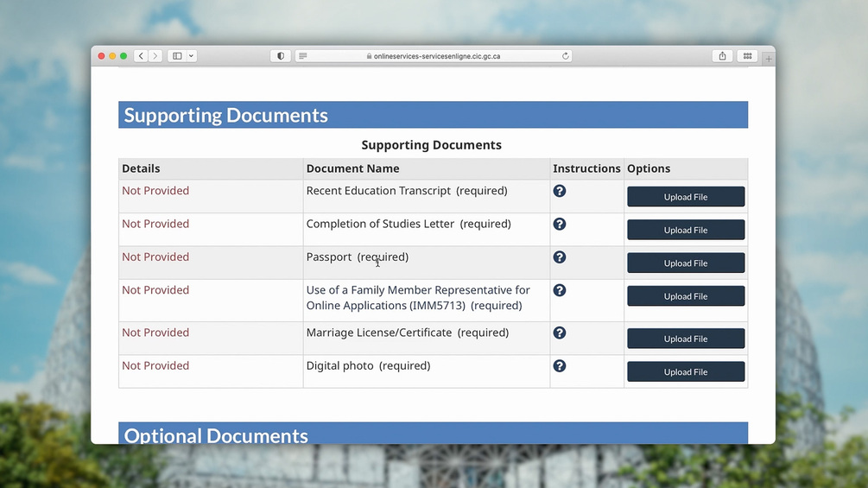Screen dimensions: 868x488
Task: Open the privacy report shield icon
Action: (x=281, y=56)
